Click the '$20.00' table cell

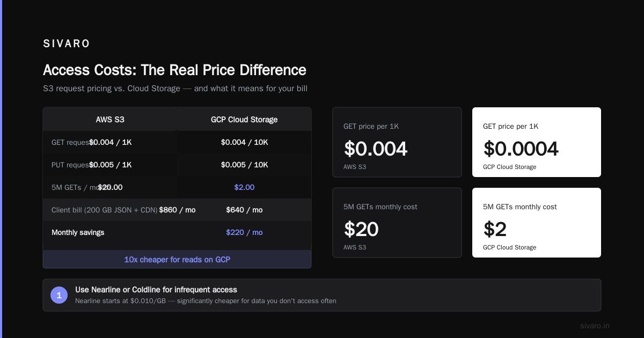point(110,187)
